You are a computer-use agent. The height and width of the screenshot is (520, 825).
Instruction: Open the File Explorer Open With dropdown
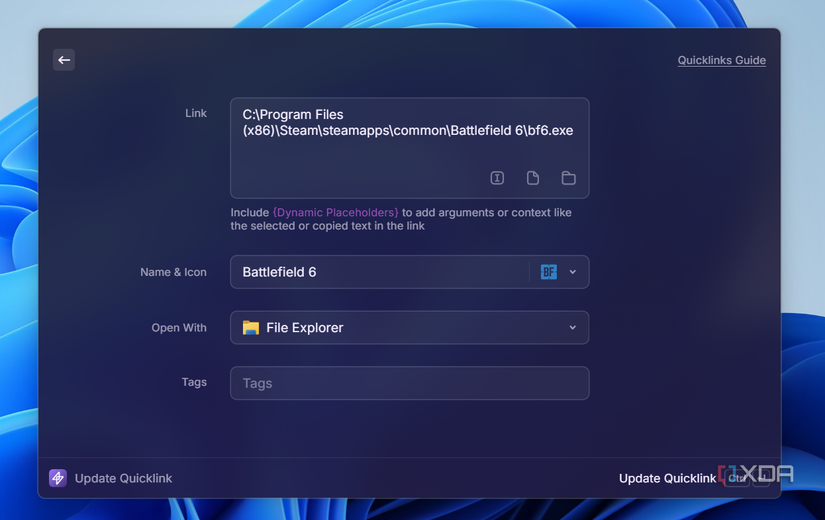[x=409, y=327]
